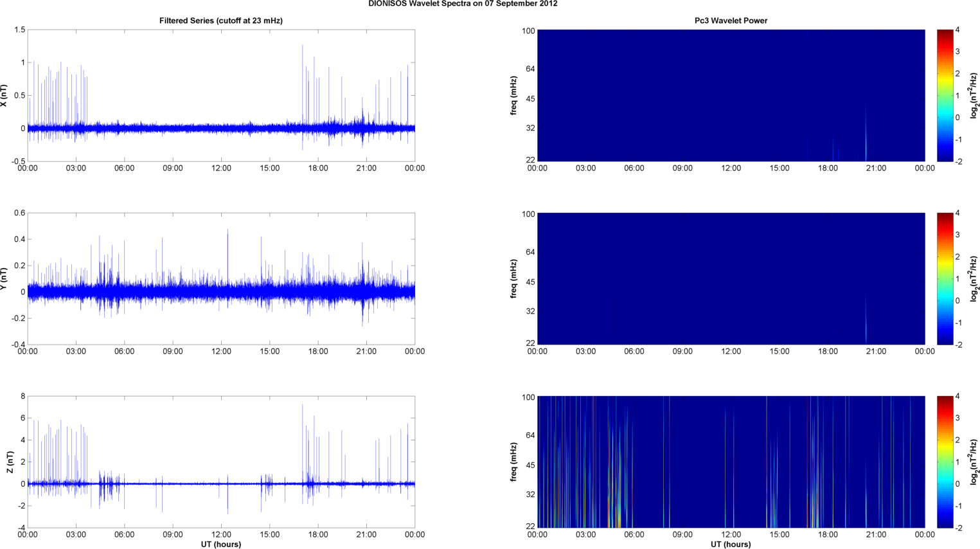
Task: Click '12:00' tick under the X series plot
Action: pos(221,168)
